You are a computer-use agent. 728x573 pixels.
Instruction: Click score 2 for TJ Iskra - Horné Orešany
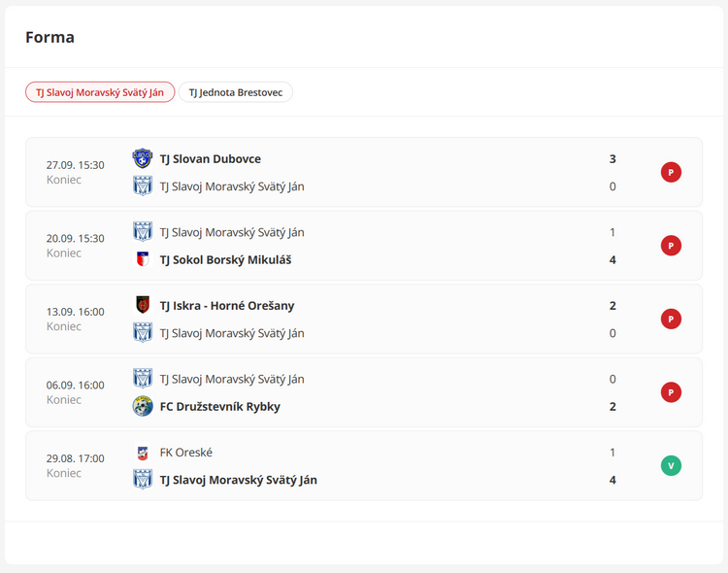click(612, 306)
